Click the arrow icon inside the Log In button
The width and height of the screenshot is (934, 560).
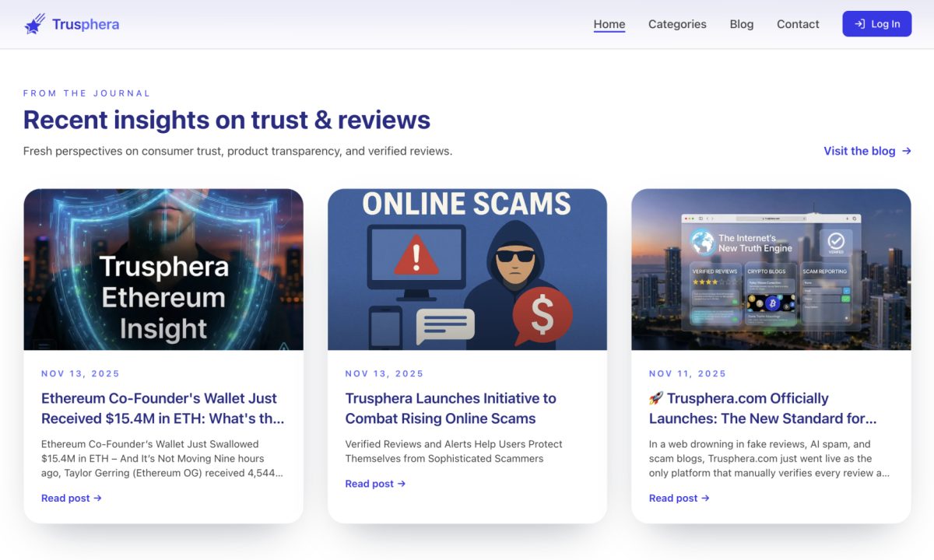pyautogui.click(x=860, y=23)
